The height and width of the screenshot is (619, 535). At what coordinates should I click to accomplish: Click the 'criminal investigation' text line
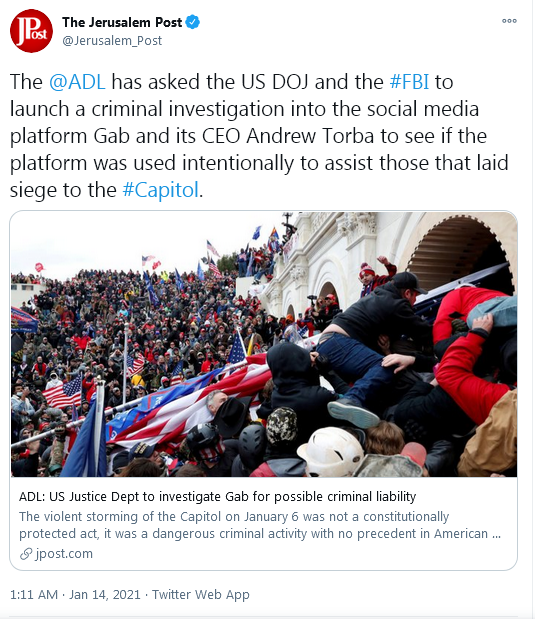point(244,109)
